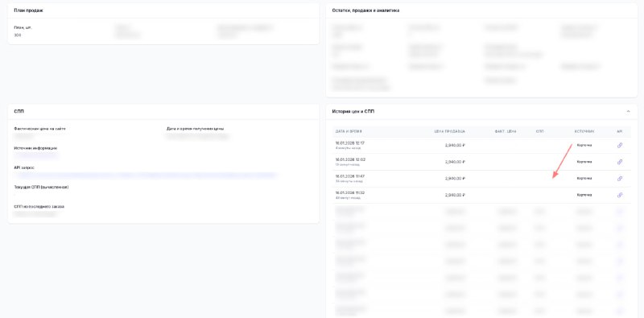Select price 2,940.00 ₽ in 11:32 row
The height and width of the screenshot is (318, 644).
(x=455, y=195)
